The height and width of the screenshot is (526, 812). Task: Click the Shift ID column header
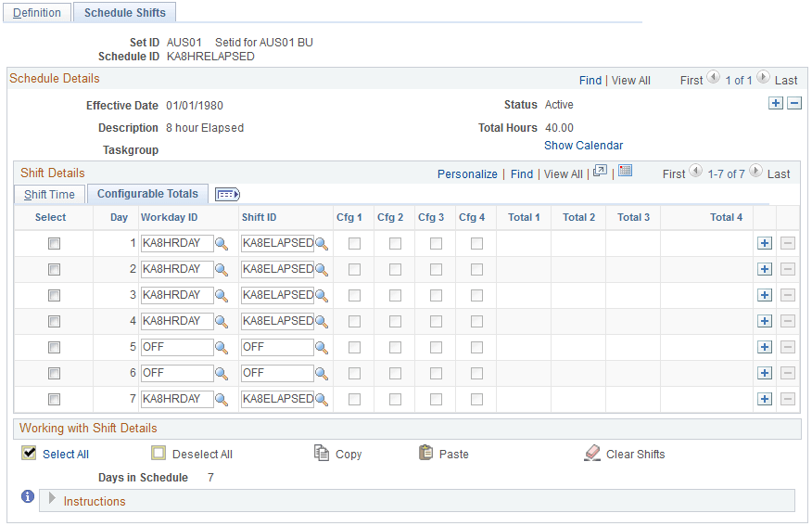[x=259, y=217]
